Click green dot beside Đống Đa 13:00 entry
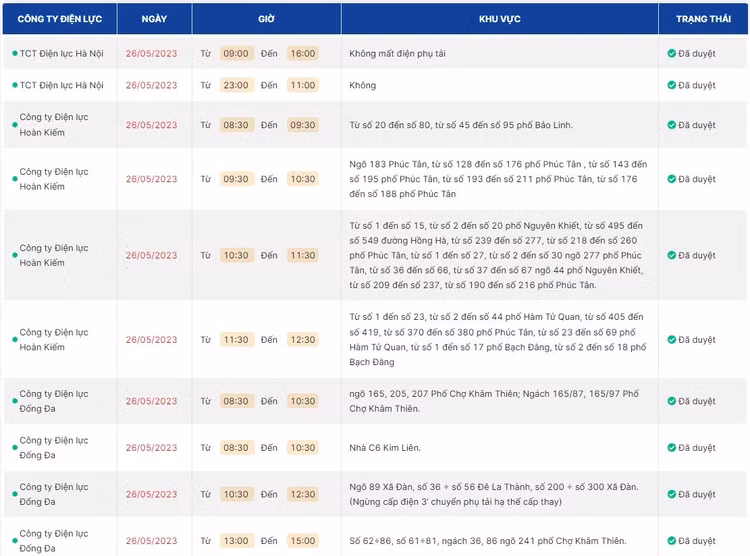750x556 pixels. tap(14, 542)
